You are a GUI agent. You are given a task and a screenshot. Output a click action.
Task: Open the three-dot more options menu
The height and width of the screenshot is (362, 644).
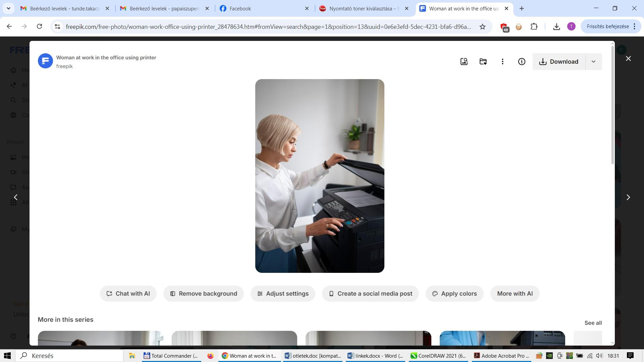[502, 62]
